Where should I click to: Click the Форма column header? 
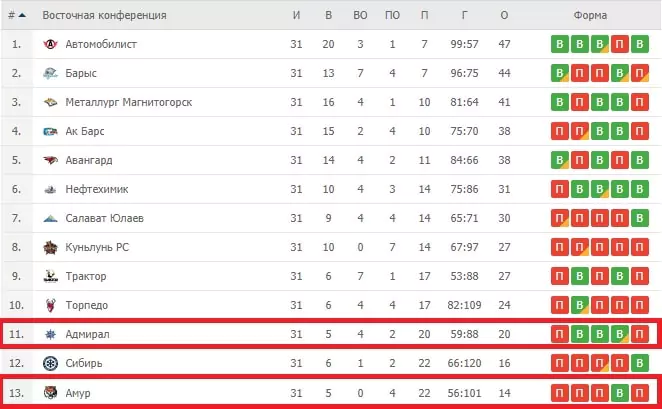click(x=590, y=15)
